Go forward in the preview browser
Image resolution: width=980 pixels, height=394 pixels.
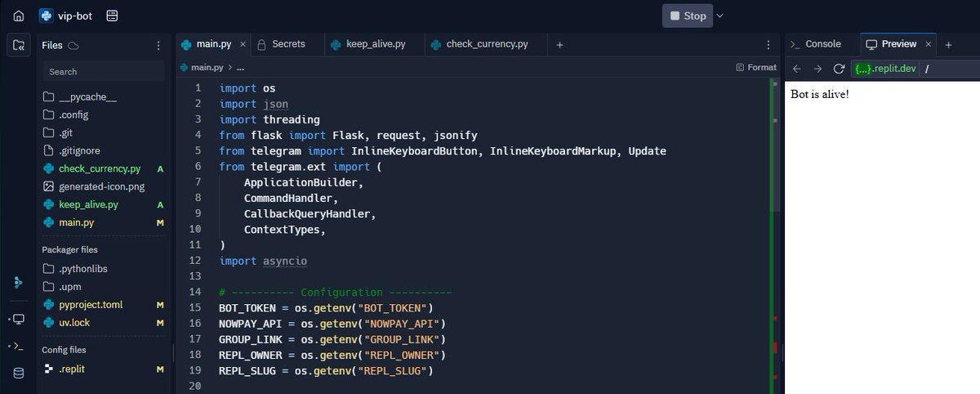pyautogui.click(x=817, y=69)
